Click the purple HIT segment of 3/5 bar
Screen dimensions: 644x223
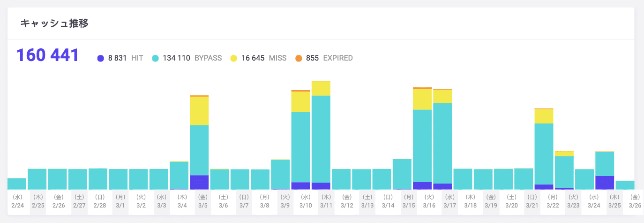coord(199,182)
